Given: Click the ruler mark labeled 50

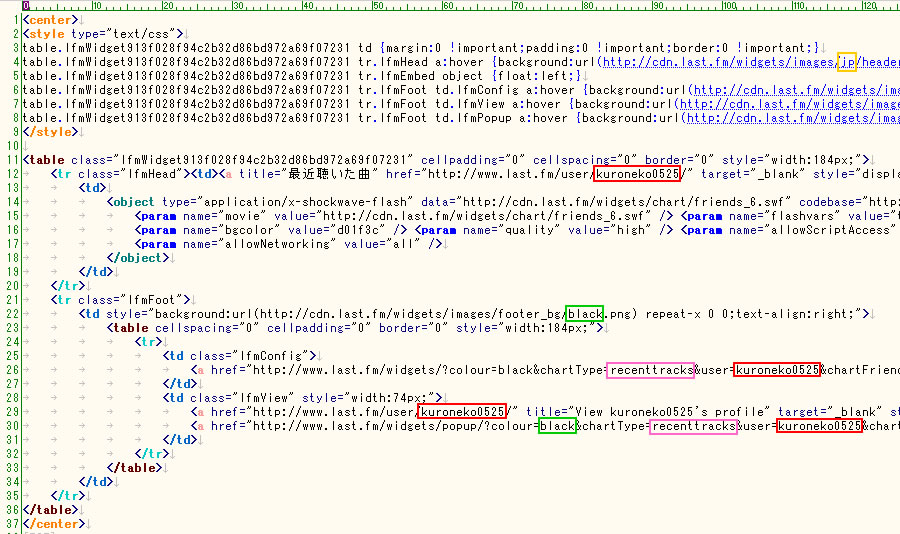Looking at the screenshot, I should pos(378,6).
